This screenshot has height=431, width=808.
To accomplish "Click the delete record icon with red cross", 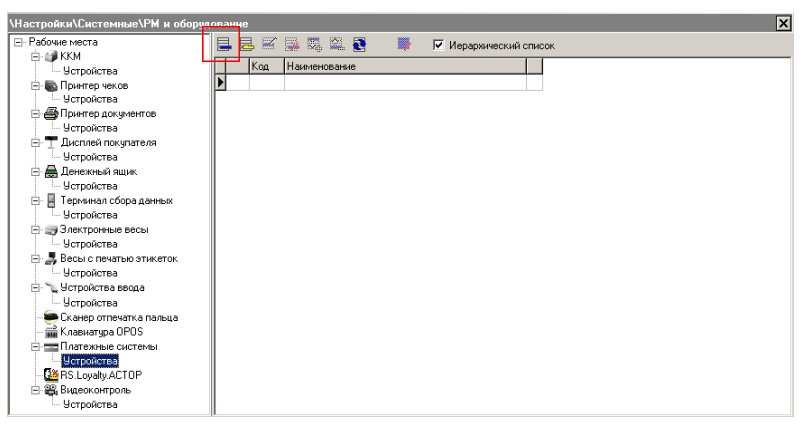I will (292, 45).
